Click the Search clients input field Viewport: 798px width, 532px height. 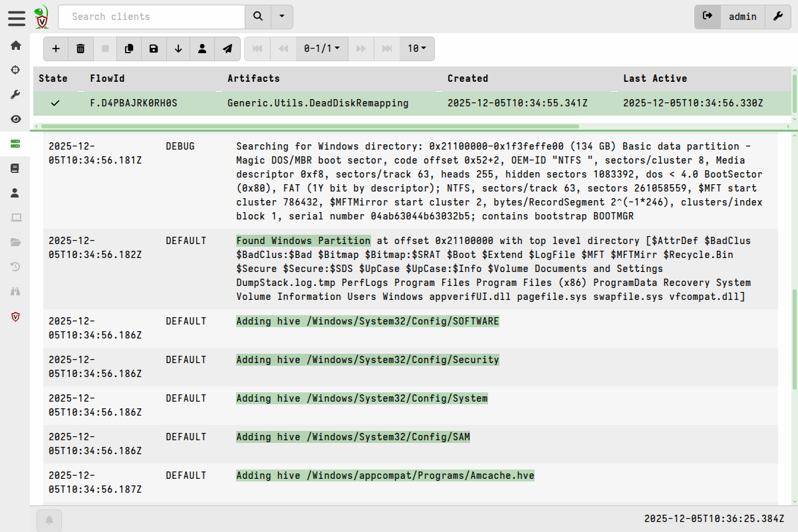click(152, 17)
